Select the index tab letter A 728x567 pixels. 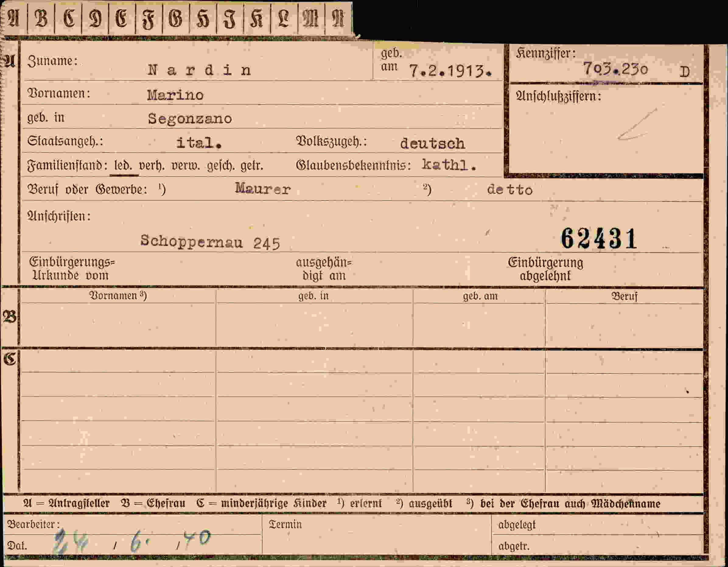[x=14, y=18]
